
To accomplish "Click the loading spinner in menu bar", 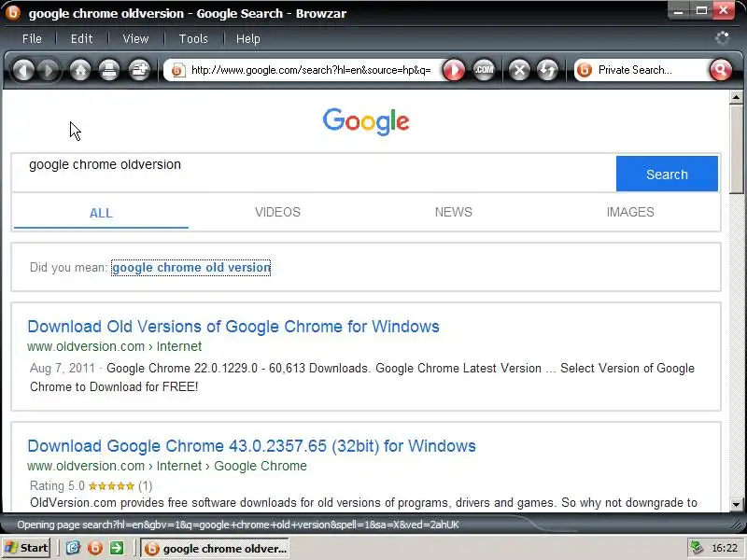I will coord(722,38).
